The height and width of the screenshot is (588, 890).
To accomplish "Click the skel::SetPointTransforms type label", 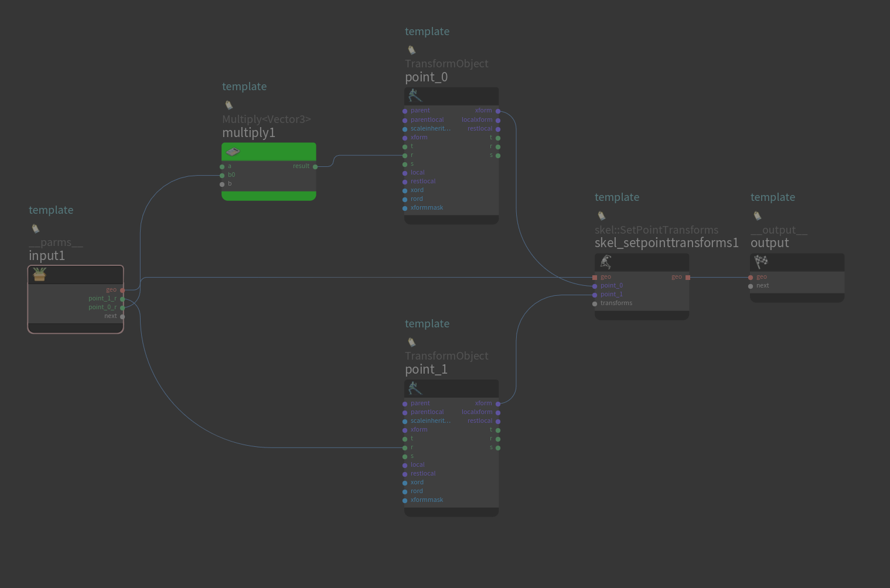I will click(656, 230).
